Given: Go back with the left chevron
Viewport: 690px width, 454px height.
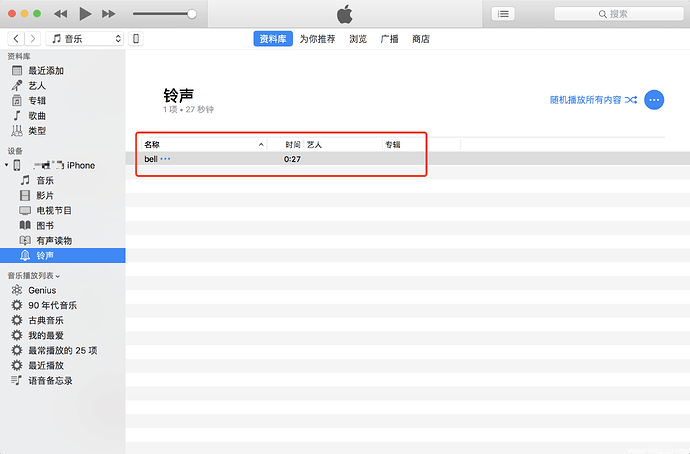Looking at the screenshot, I should [x=16, y=39].
